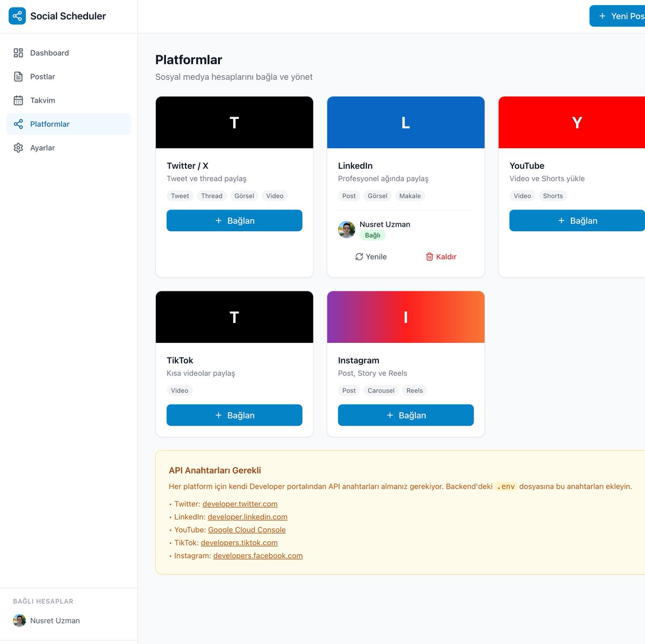Click the plus icon in Yeni Post button

coord(603,16)
